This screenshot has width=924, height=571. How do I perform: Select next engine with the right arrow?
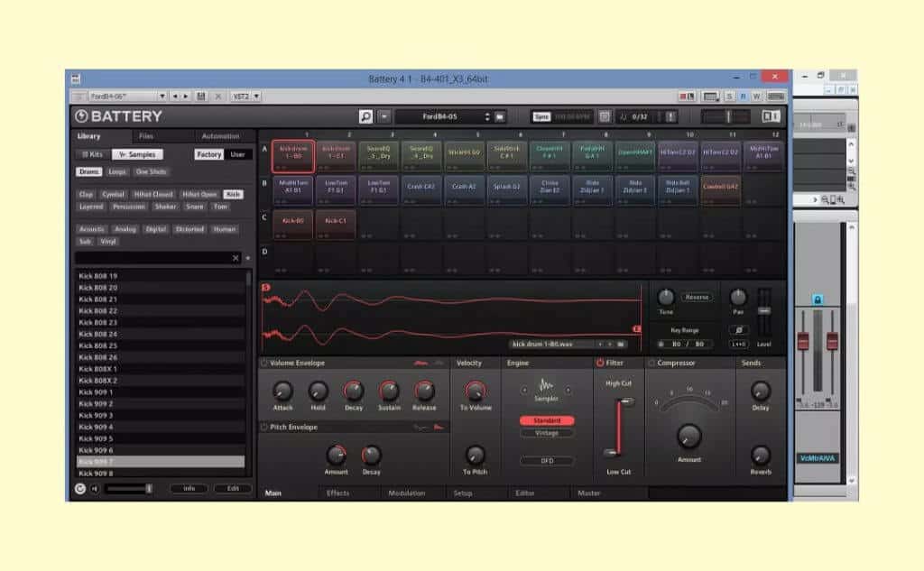point(568,390)
